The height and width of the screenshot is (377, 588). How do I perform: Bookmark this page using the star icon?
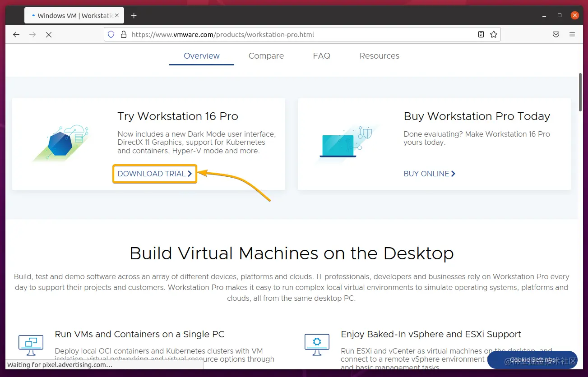[x=493, y=34]
